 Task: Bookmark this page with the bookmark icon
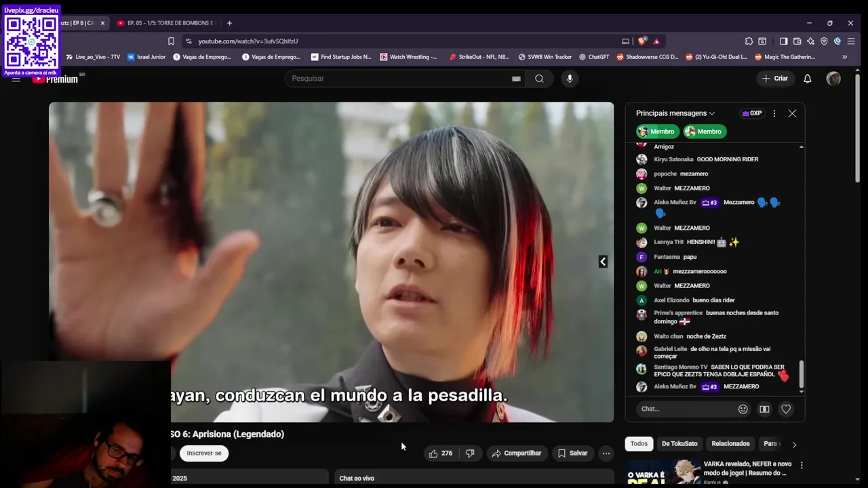click(171, 41)
